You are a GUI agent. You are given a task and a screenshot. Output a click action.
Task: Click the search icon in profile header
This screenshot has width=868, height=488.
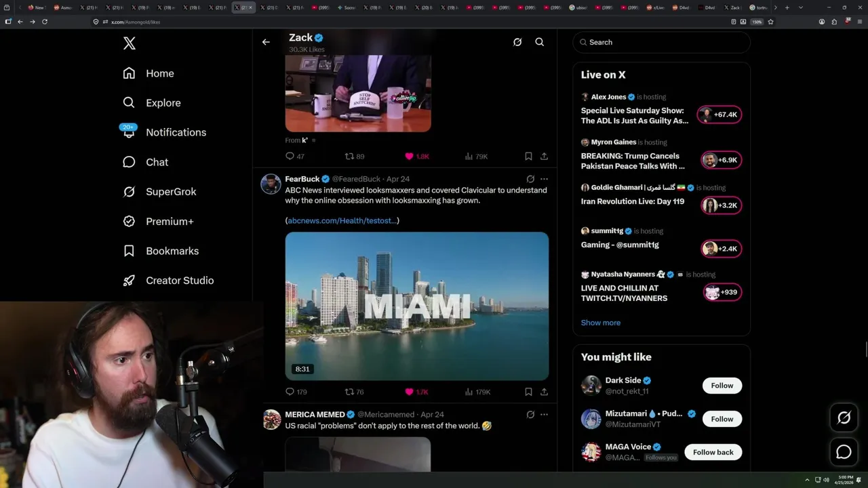pos(540,42)
